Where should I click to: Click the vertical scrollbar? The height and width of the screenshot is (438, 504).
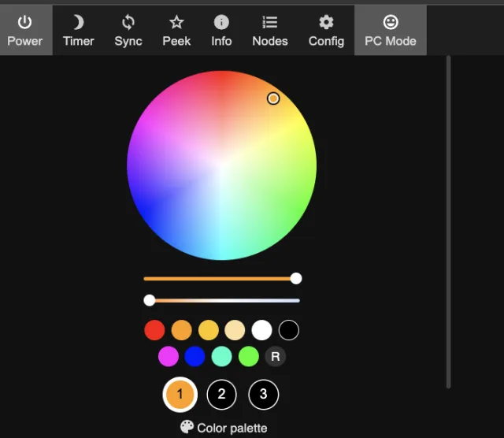point(448,222)
